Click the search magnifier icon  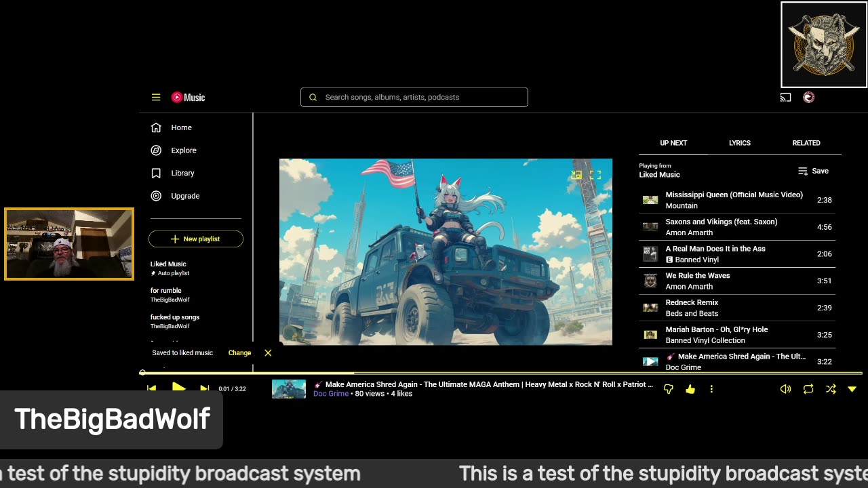[313, 98]
